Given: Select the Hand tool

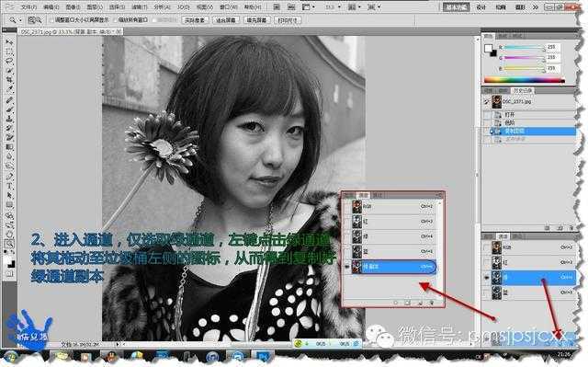Looking at the screenshot, I should (x=9, y=235).
